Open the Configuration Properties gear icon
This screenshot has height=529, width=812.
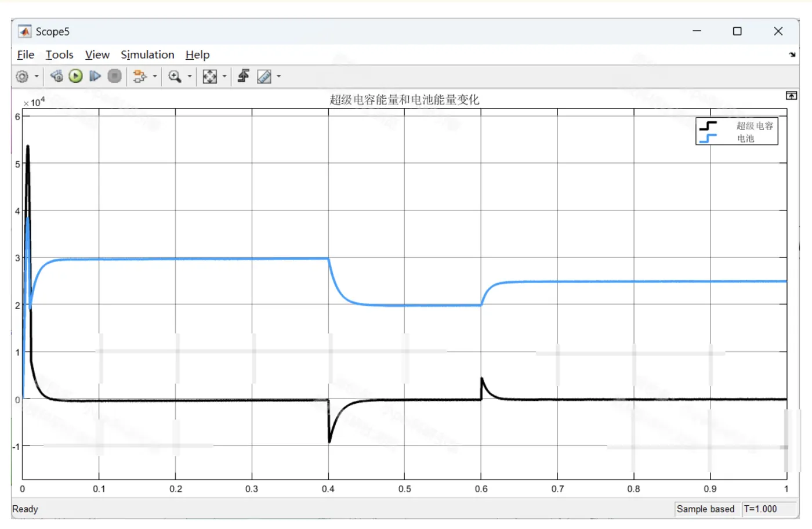point(22,77)
